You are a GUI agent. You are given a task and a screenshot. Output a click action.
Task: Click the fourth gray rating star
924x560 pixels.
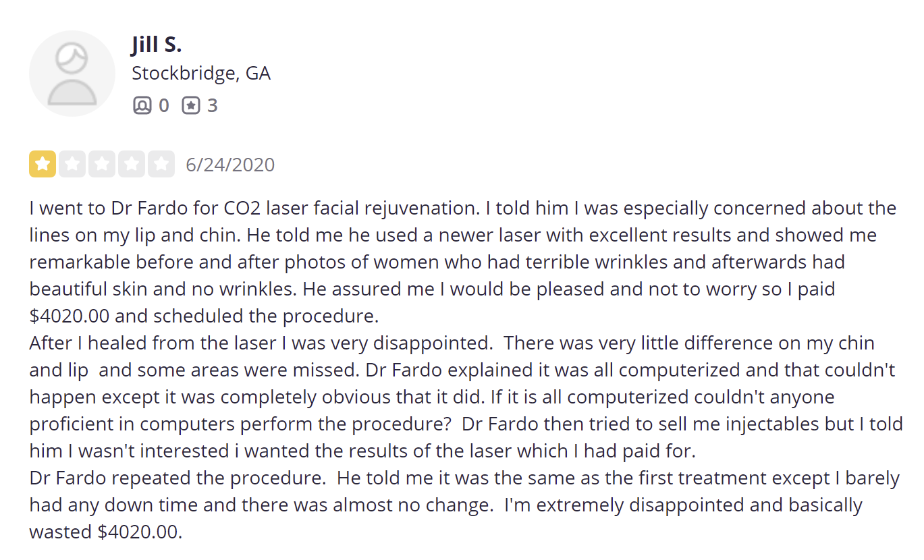132,164
